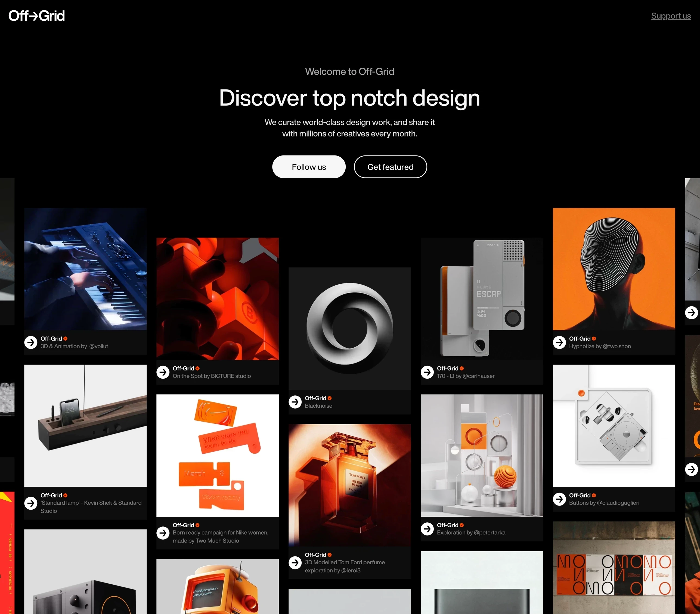This screenshot has height=614, width=700.
Task: Click the arrow icon for the Nike women Born ready post
Action: coord(163,533)
